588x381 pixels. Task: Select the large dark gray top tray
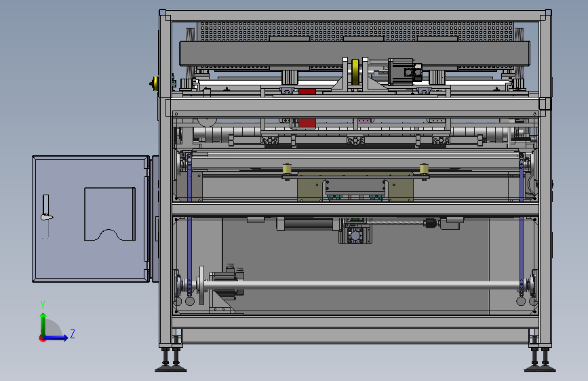click(x=355, y=54)
